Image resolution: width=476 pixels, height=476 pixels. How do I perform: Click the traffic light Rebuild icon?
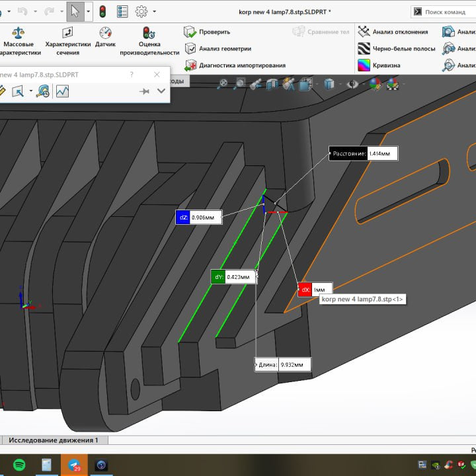tap(102, 11)
